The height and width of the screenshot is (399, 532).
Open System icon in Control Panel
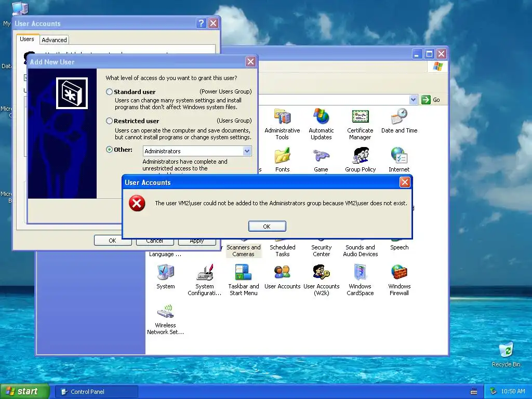click(x=166, y=276)
